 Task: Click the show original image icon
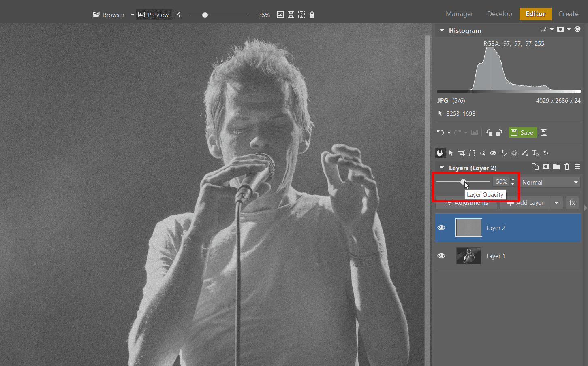click(475, 132)
